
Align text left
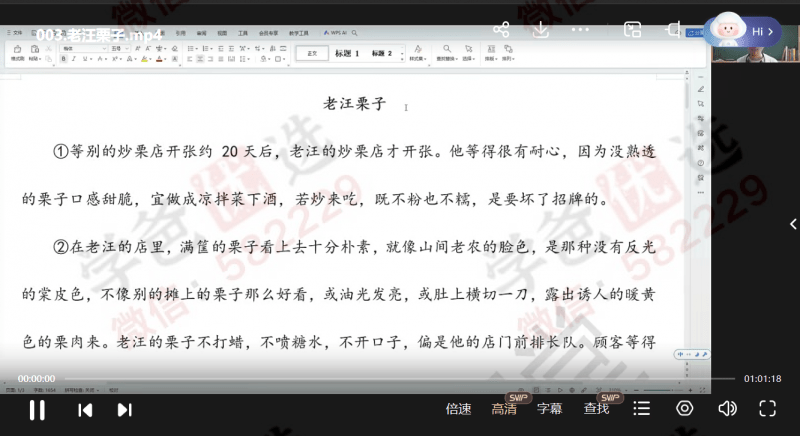coord(190,59)
